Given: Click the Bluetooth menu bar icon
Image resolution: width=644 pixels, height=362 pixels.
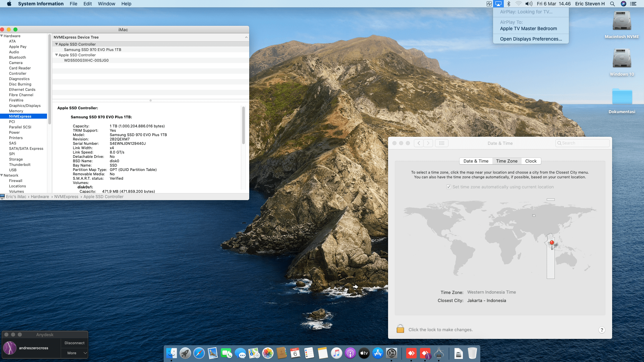Looking at the screenshot, I should [508, 4].
